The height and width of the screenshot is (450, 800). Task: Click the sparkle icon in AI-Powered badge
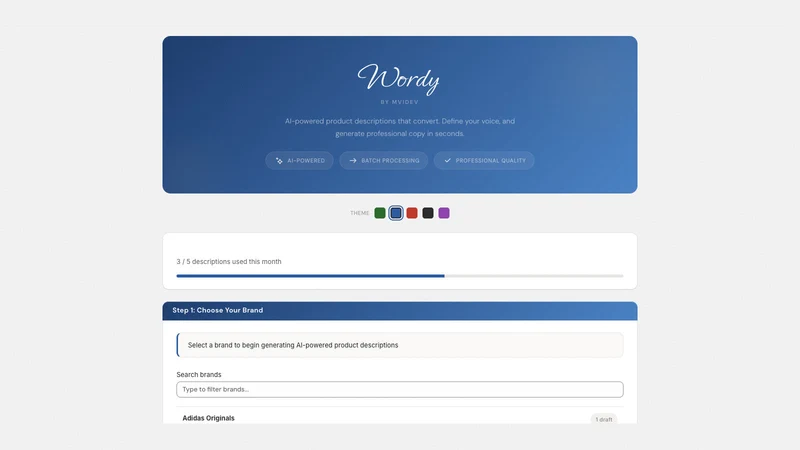(279, 161)
